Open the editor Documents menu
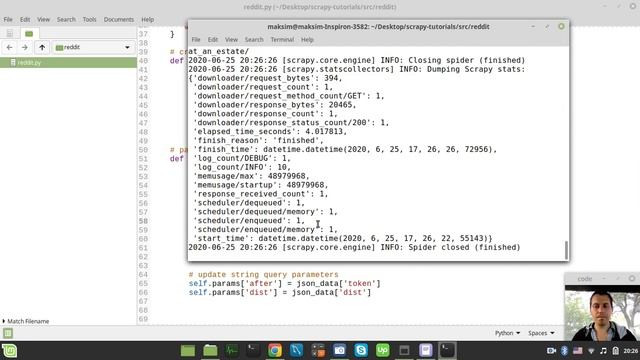 point(118,19)
